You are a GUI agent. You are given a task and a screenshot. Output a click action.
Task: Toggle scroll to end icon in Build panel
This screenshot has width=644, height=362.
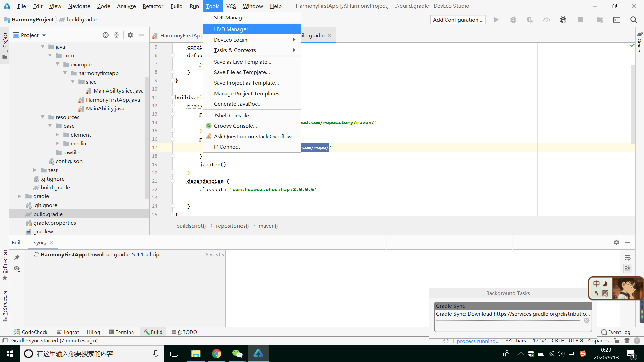[628, 268]
